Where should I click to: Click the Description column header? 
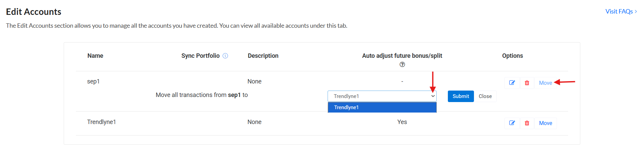pyautogui.click(x=263, y=56)
